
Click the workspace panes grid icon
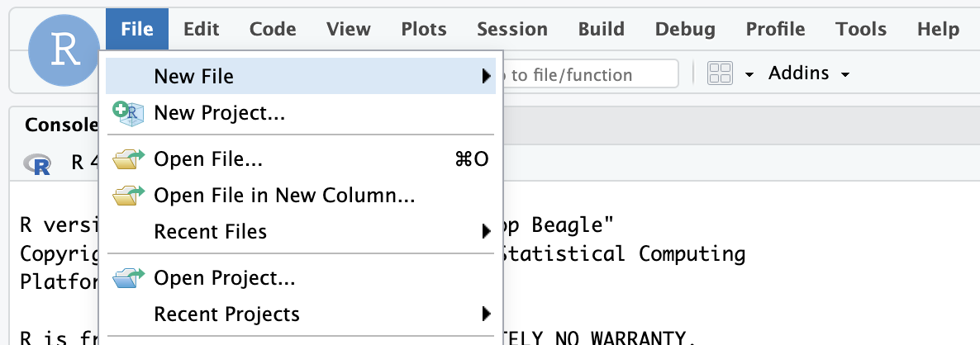(x=721, y=74)
